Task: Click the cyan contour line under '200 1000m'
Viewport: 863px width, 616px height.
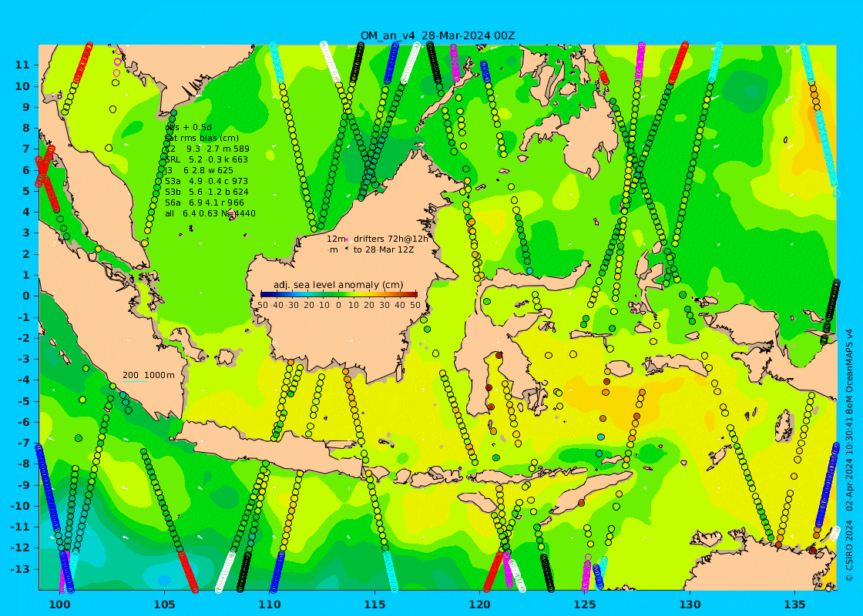Action: (135, 382)
